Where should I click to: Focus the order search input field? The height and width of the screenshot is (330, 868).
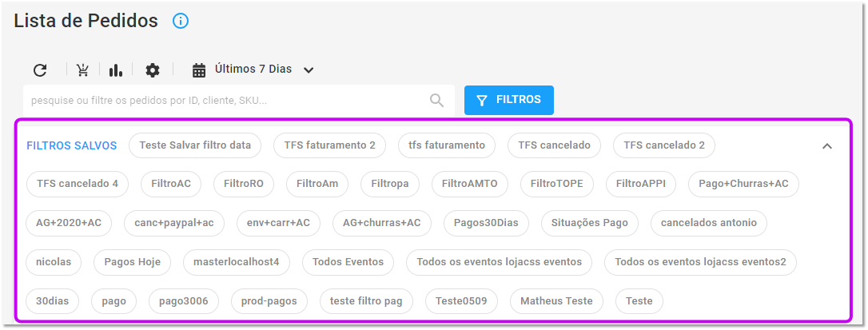239,100
